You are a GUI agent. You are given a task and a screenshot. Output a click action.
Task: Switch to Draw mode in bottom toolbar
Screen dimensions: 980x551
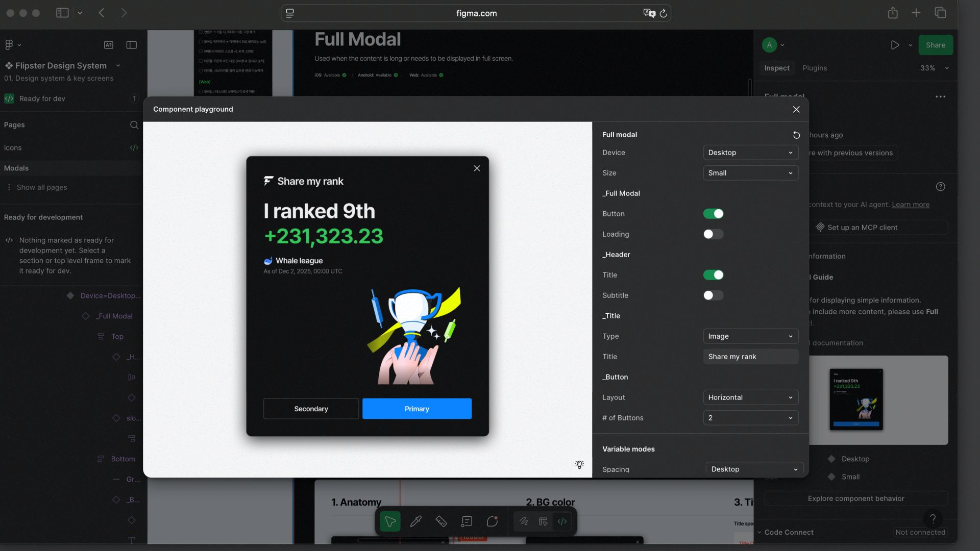(524, 521)
